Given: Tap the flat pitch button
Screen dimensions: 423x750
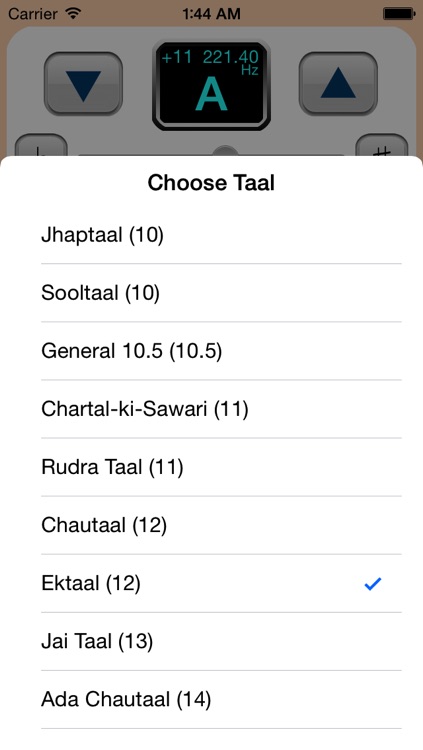Looking at the screenshot, I should pos(41,145).
